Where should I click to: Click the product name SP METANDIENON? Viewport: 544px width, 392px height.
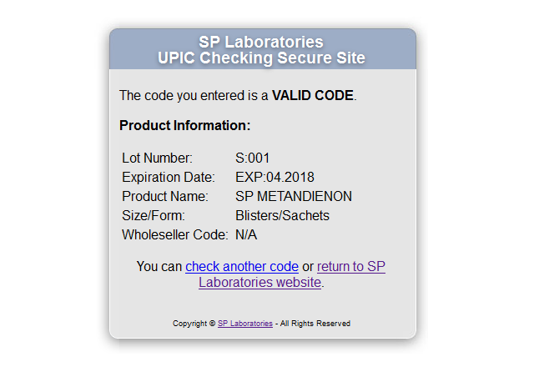pyautogui.click(x=294, y=197)
